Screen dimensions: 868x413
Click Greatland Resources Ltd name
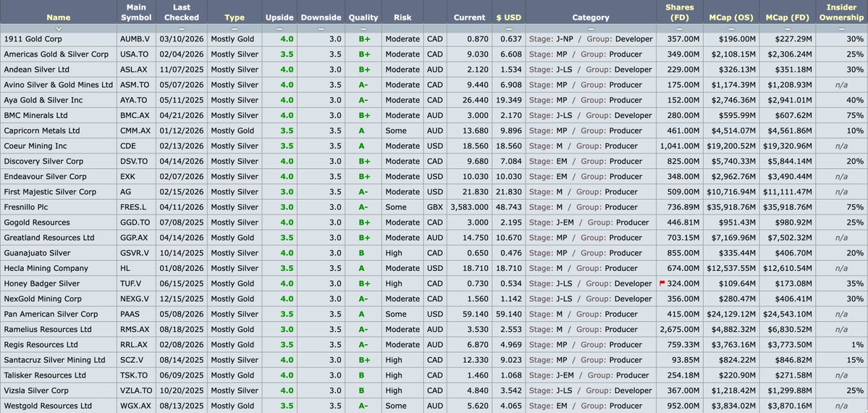coord(49,237)
